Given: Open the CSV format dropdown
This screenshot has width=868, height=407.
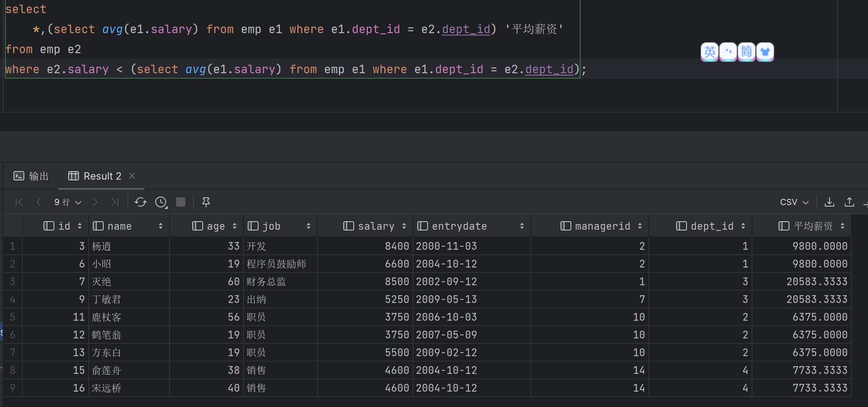Looking at the screenshot, I should (x=794, y=202).
